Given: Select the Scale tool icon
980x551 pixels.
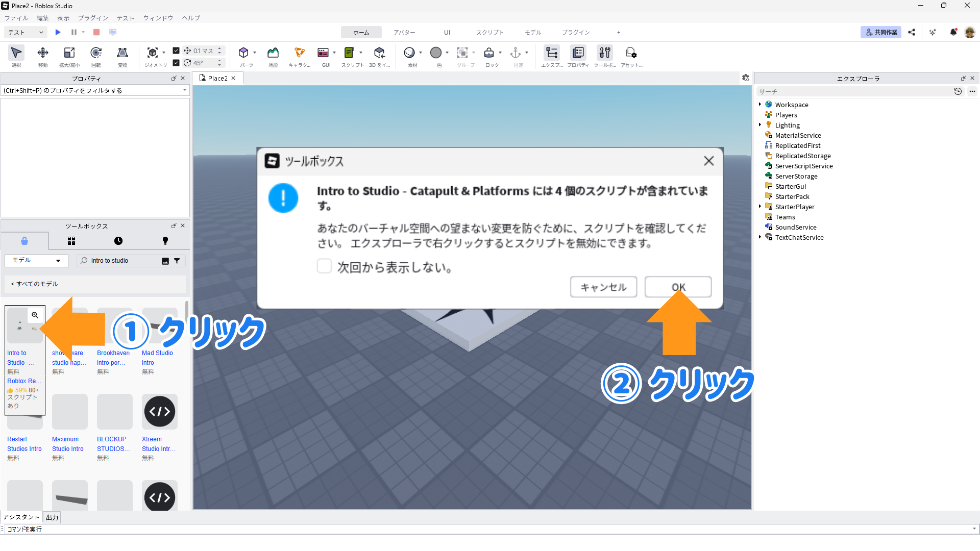Looking at the screenshot, I should click(69, 53).
